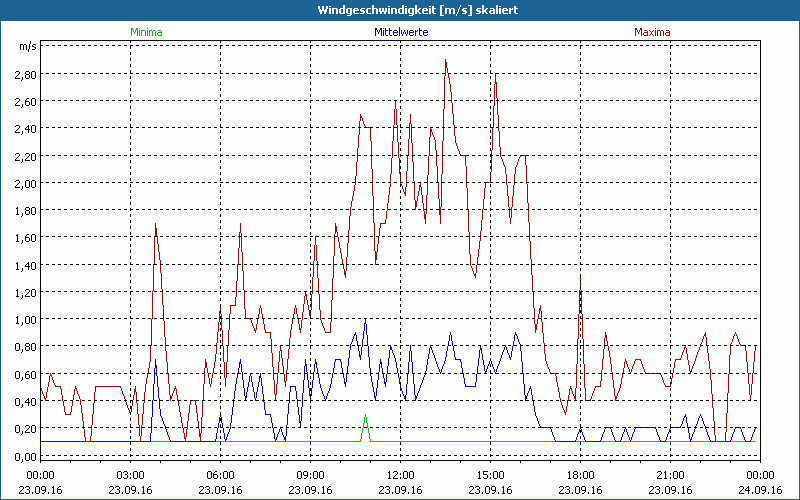Image resolution: width=800 pixels, height=500 pixels.
Task: Click the 21:00 time axis label
Action: pos(670,475)
